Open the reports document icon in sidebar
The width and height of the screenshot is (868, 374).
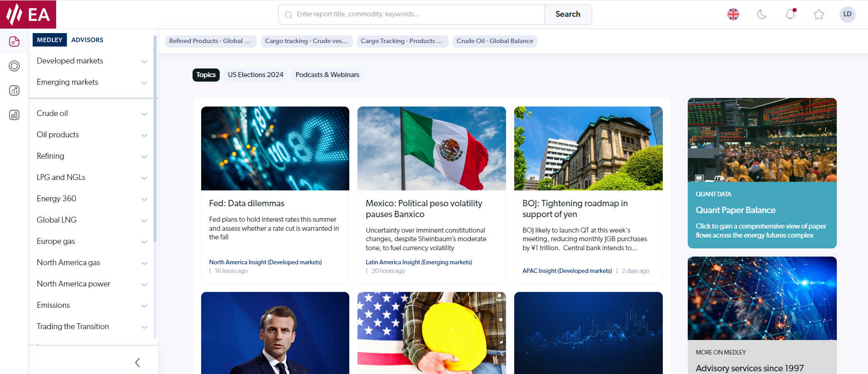(14, 42)
